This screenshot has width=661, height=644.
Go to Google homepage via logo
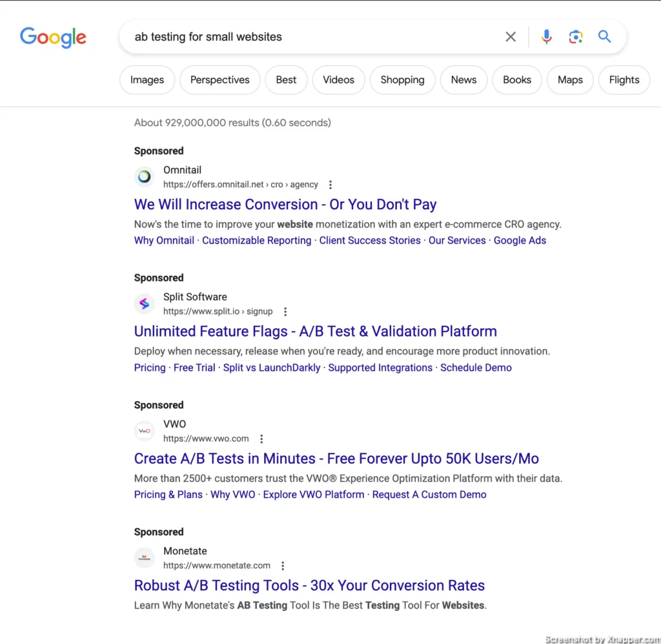[53, 37]
